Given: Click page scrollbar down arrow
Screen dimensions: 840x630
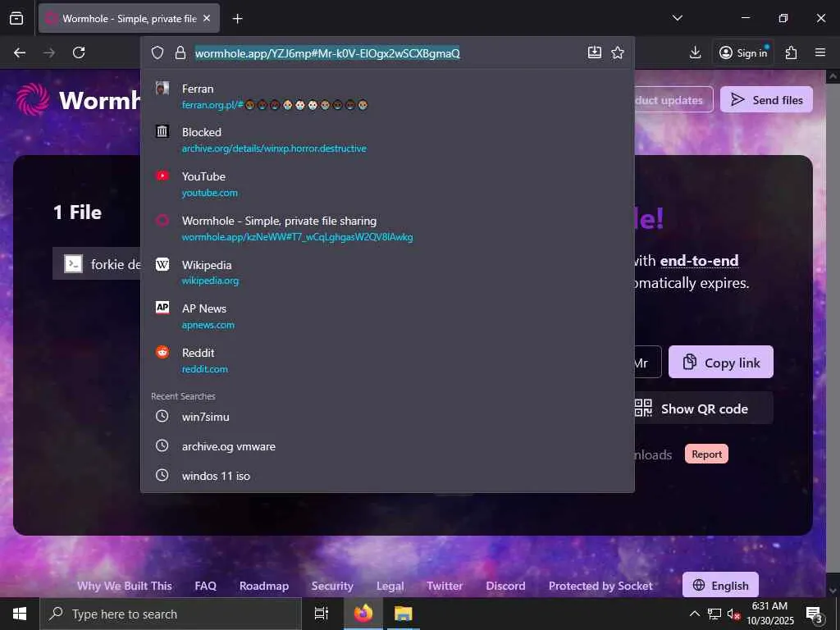Looking at the screenshot, I should (833, 591).
